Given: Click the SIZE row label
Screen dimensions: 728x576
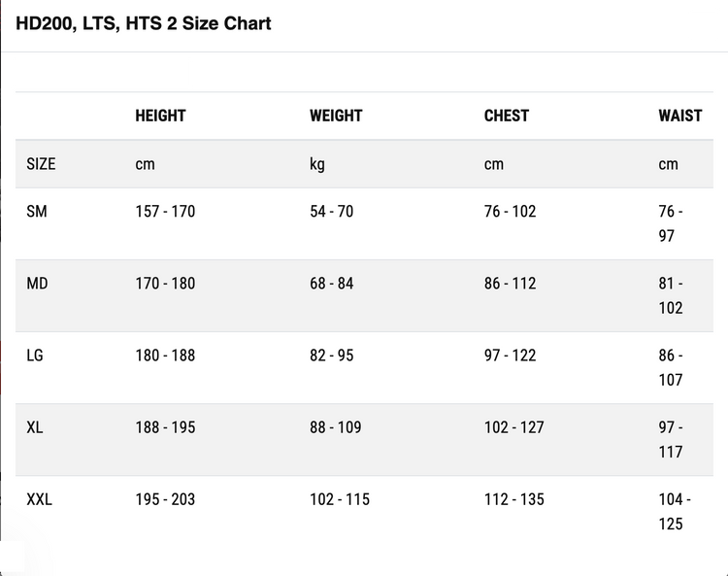Looking at the screenshot, I should (x=41, y=164).
